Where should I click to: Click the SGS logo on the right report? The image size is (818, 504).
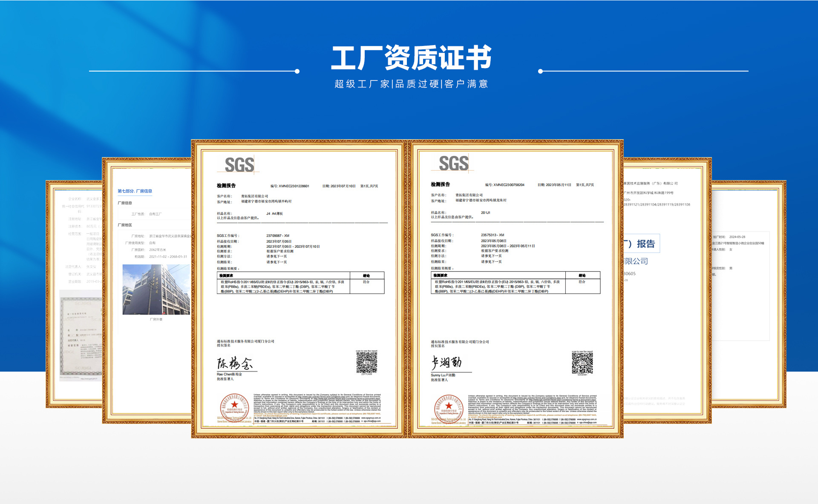[x=453, y=163]
